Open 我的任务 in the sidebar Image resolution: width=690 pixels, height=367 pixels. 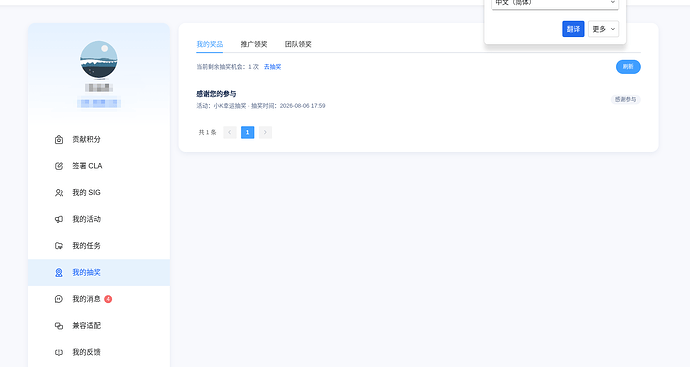(x=99, y=246)
